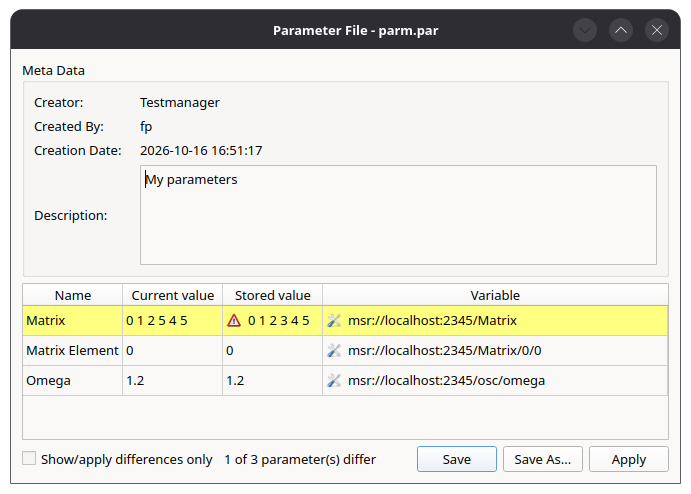
Task: Apply the stored parameters
Action: pos(628,459)
